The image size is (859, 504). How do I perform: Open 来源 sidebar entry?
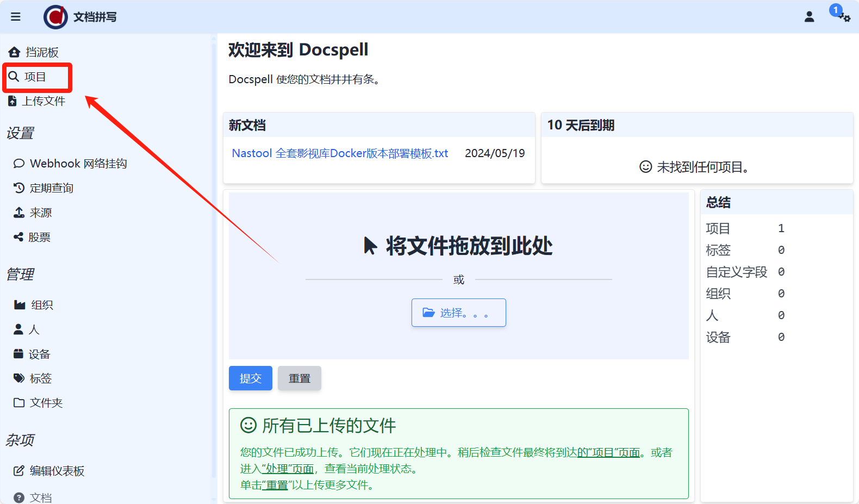[x=40, y=213]
